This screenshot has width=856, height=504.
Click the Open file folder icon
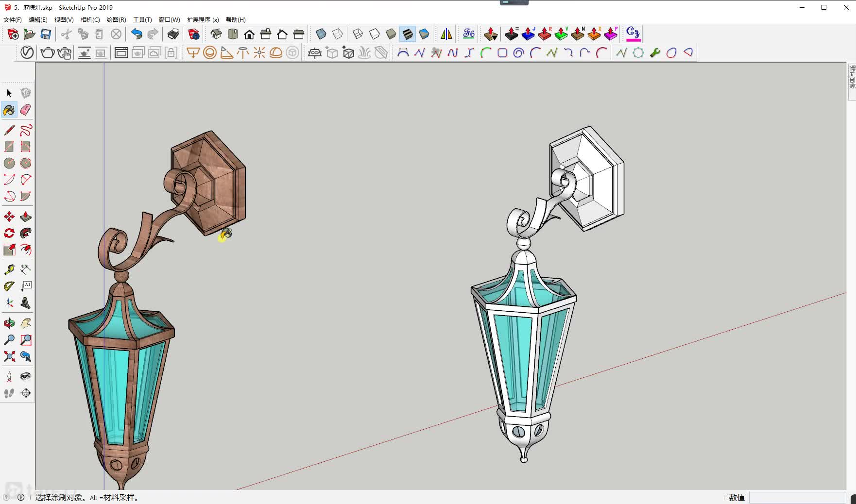[x=30, y=34]
